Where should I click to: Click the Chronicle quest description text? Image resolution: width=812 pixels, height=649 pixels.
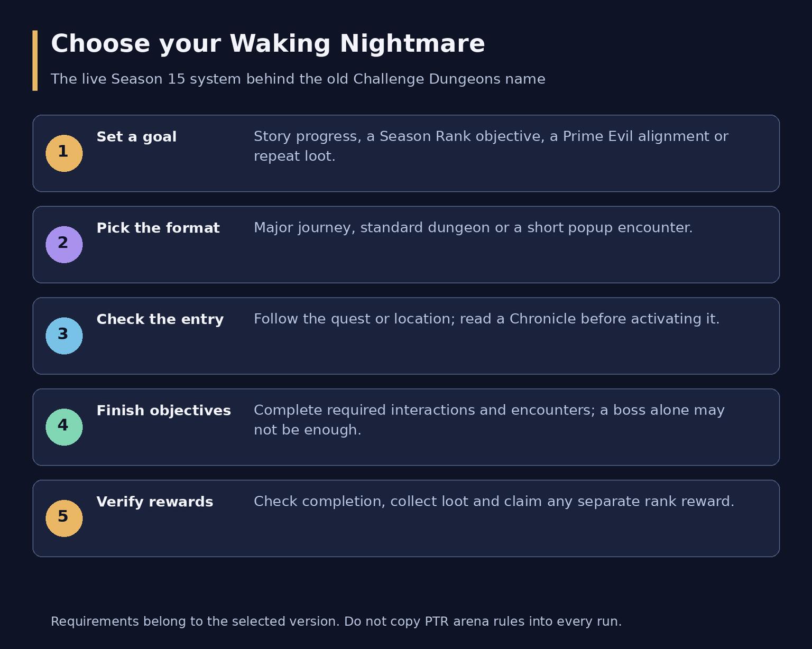tap(487, 319)
